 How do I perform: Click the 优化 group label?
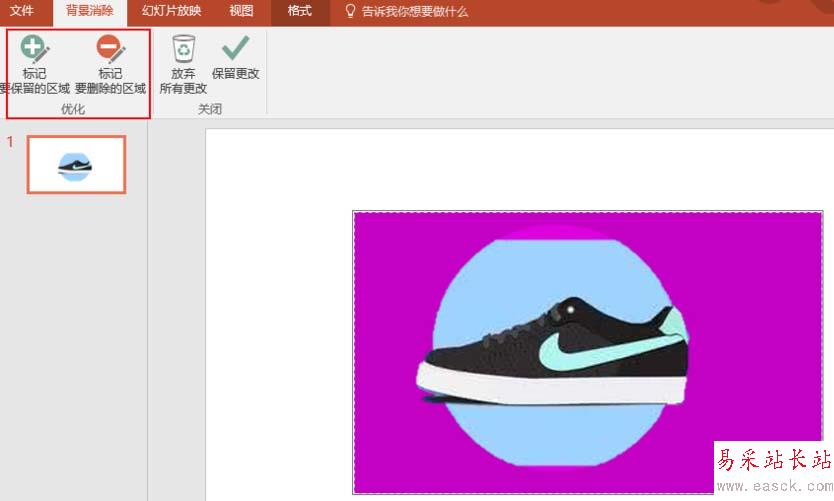click(73, 109)
